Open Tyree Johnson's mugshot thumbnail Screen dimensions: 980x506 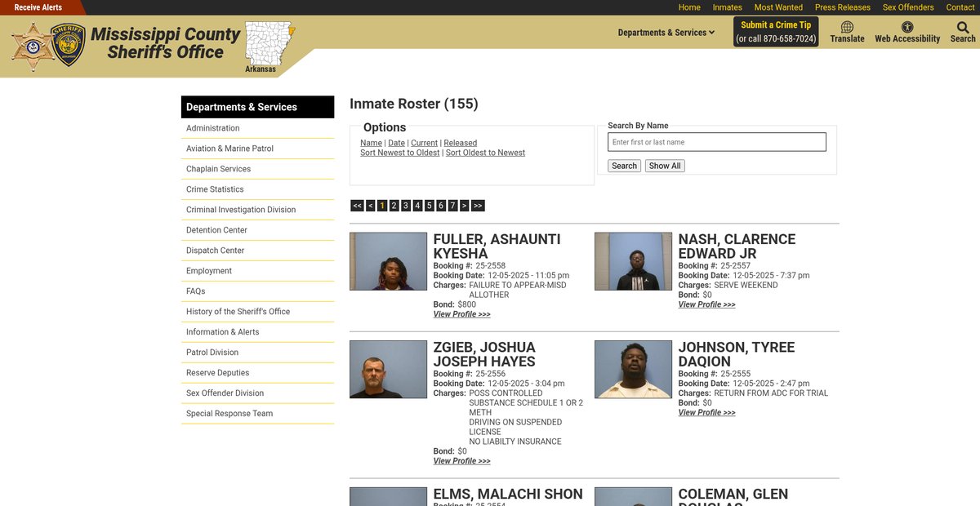coord(633,369)
